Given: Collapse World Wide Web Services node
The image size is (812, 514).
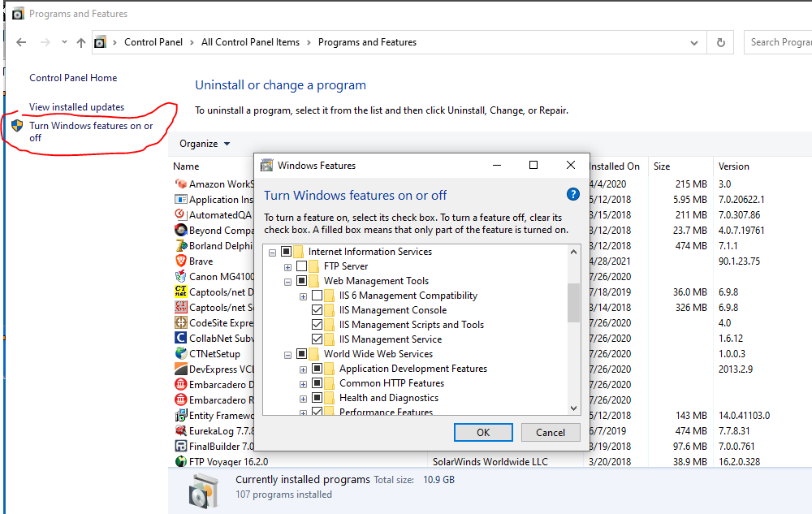Looking at the screenshot, I should (x=288, y=355).
